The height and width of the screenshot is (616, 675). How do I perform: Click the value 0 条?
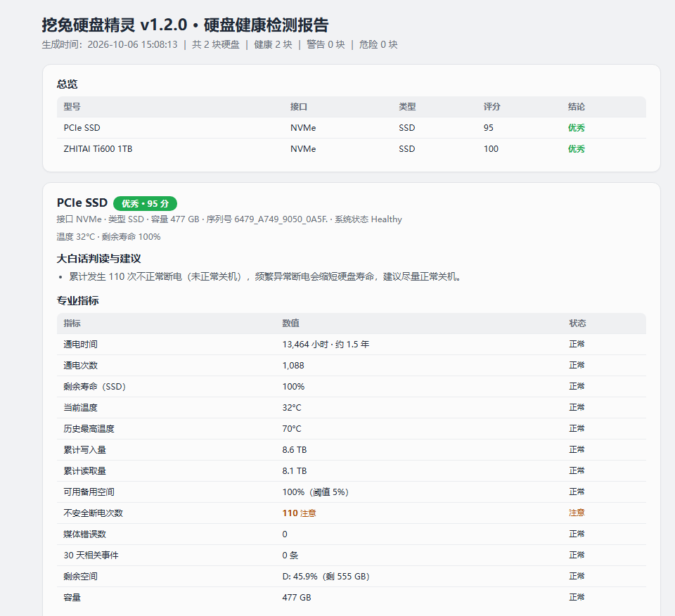point(290,556)
